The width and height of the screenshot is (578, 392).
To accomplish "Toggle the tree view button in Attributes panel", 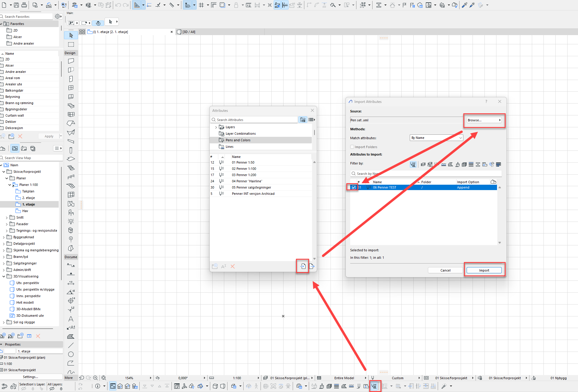I will coord(303,120).
